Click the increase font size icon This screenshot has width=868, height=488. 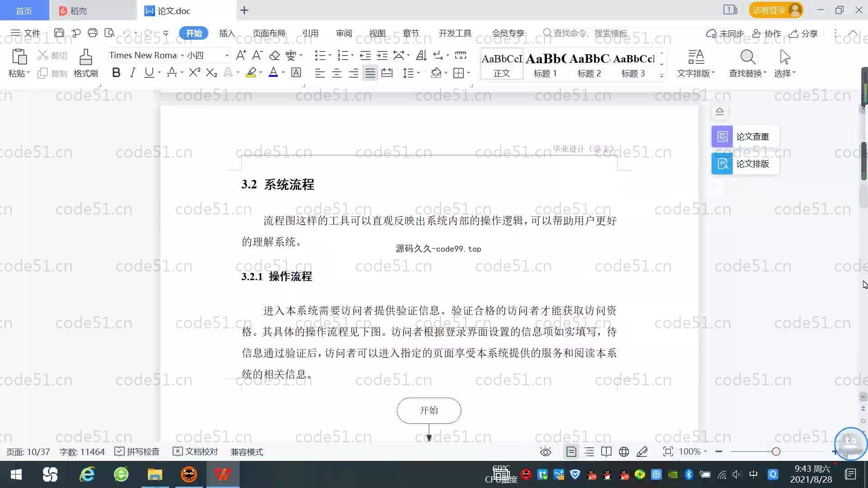(x=241, y=55)
